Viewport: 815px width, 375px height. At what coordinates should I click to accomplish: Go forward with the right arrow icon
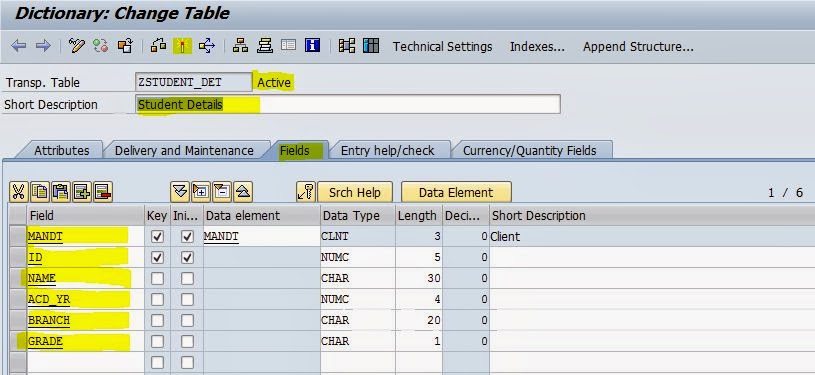(x=43, y=46)
